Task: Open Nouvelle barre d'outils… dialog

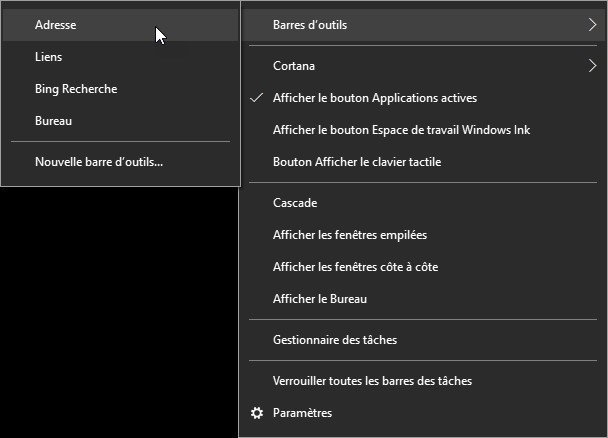Action: pos(99,161)
